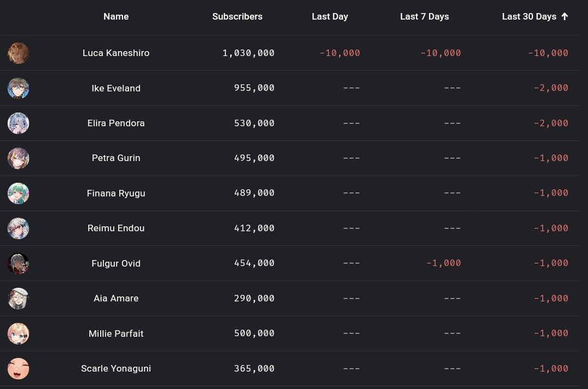Open the Luca Kaneshiro channel link
Screen dimensions: 588x389
click(116, 53)
